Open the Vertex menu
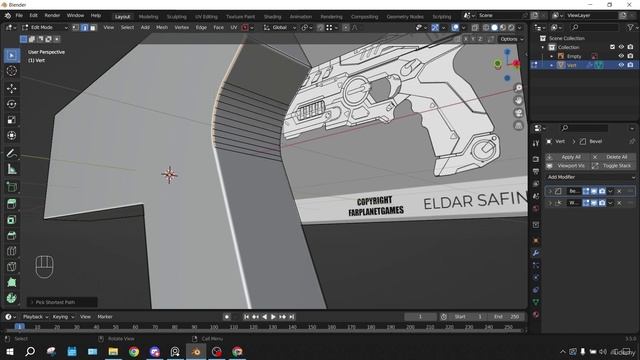This screenshot has width=640, height=360. point(181,27)
